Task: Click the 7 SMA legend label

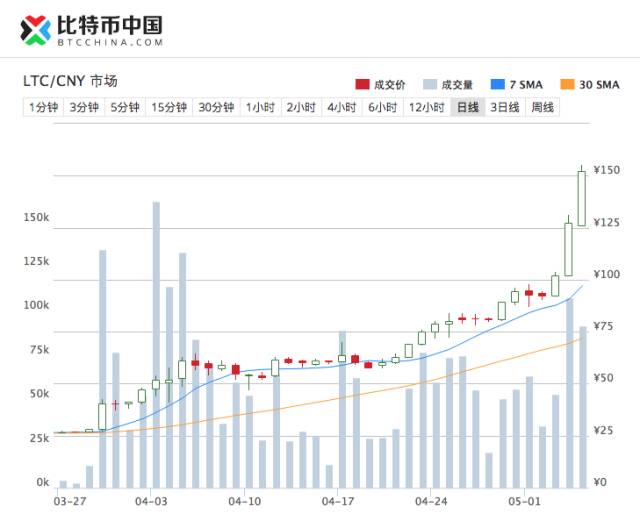Action: click(x=526, y=85)
